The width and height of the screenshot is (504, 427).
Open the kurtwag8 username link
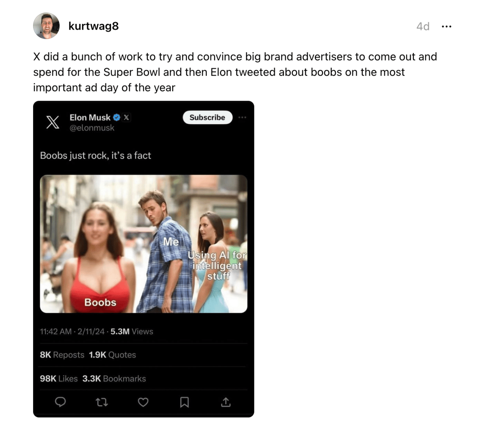pos(94,26)
